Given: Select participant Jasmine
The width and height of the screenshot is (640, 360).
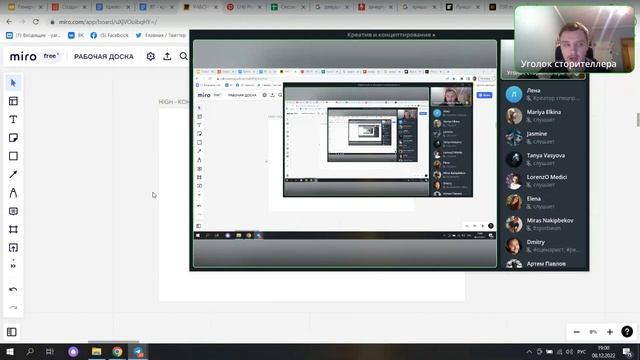Looking at the screenshot, I should point(543,138).
